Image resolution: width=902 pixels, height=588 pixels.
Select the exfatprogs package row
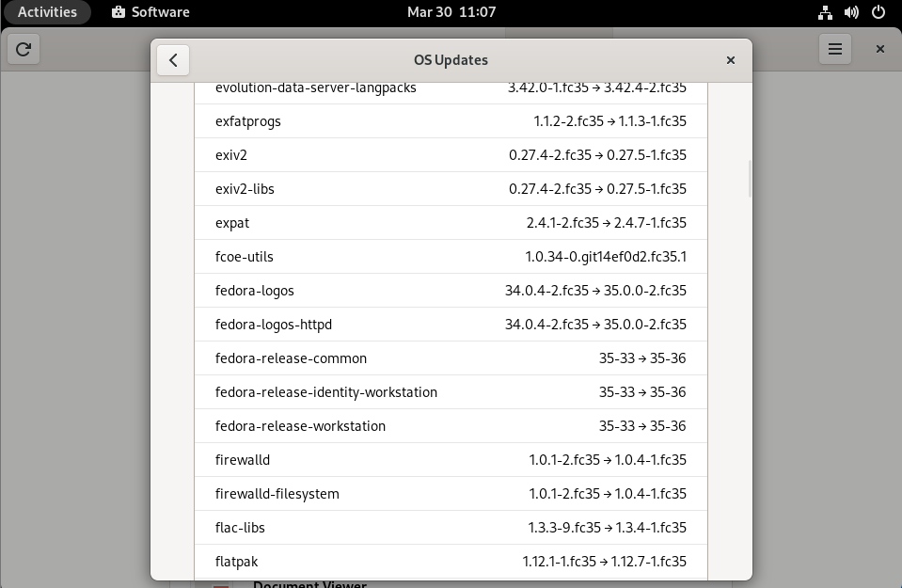pyautogui.click(x=451, y=121)
